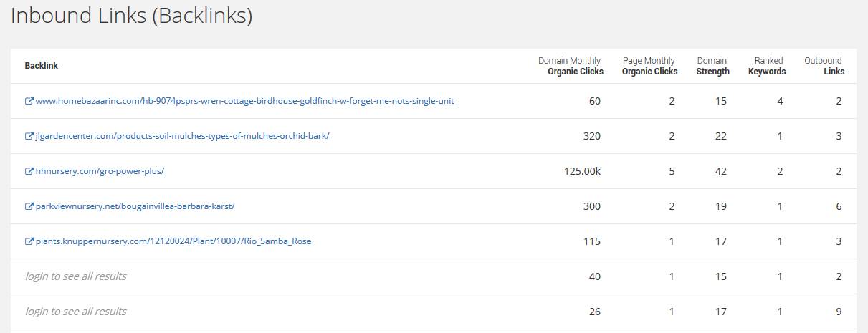The height and width of the screenshot is (333, 868).
Task: Click the Inbound Links (Backlinks) heading
Action: coord(131,16)
